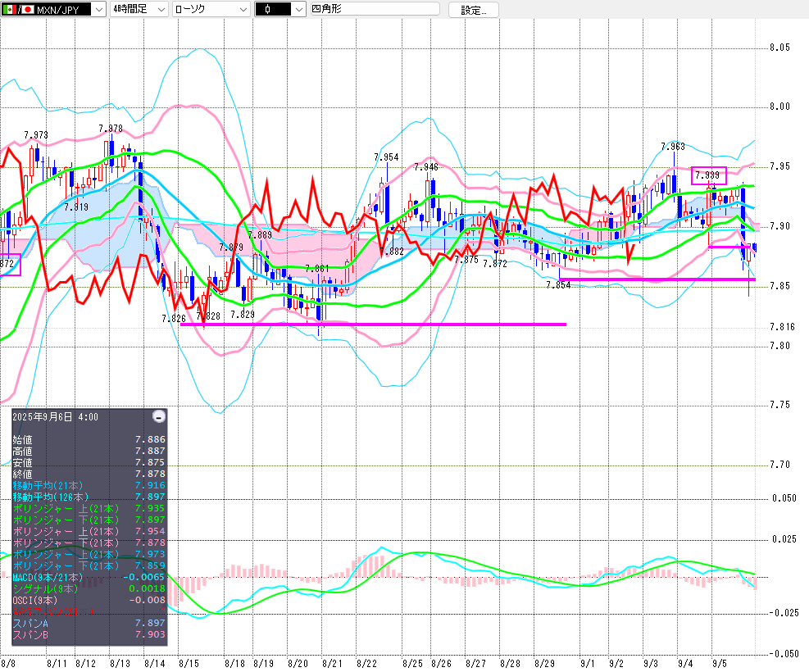Click the スパンB label
Screen dimensions: 809x672
(x=30, y=634)
